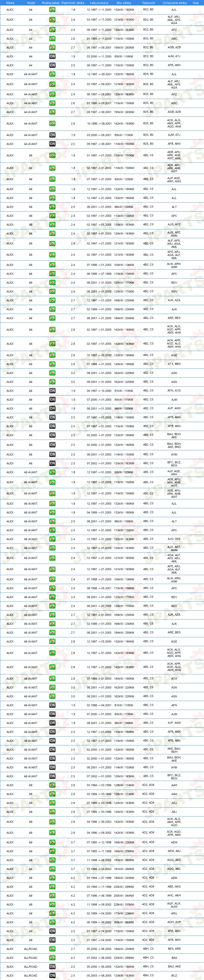Click the Lata produkcji column header
This screenshot has width=204, height=980.
coord(99,3)
